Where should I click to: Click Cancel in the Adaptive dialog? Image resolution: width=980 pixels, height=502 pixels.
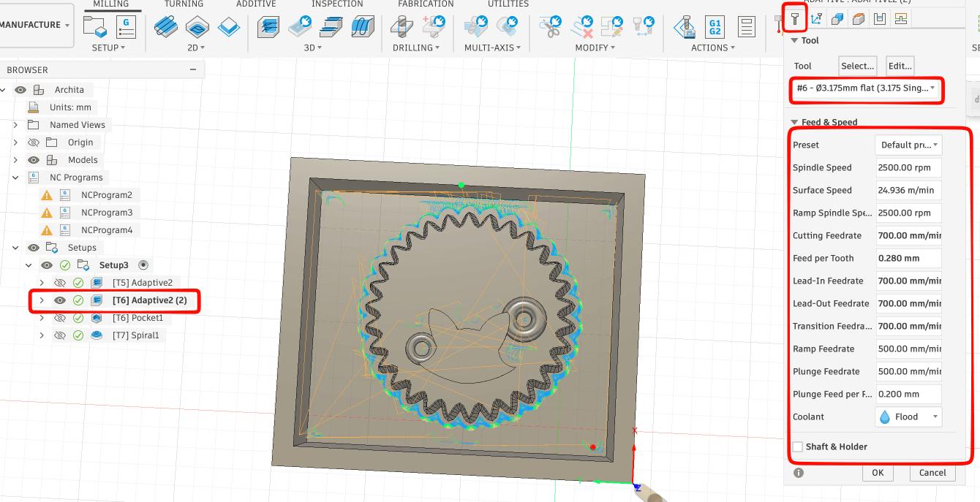point(932,472)
